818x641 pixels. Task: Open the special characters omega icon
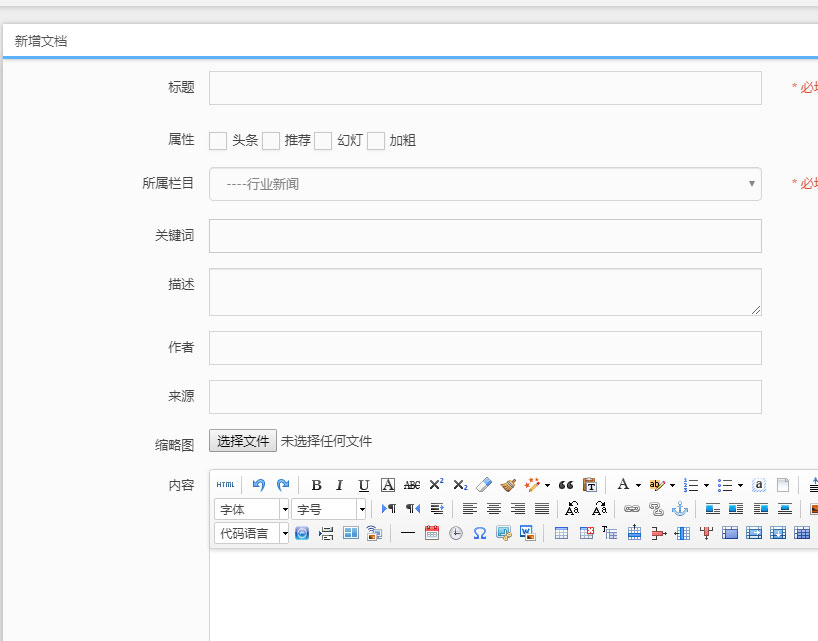tap(480, 533)
